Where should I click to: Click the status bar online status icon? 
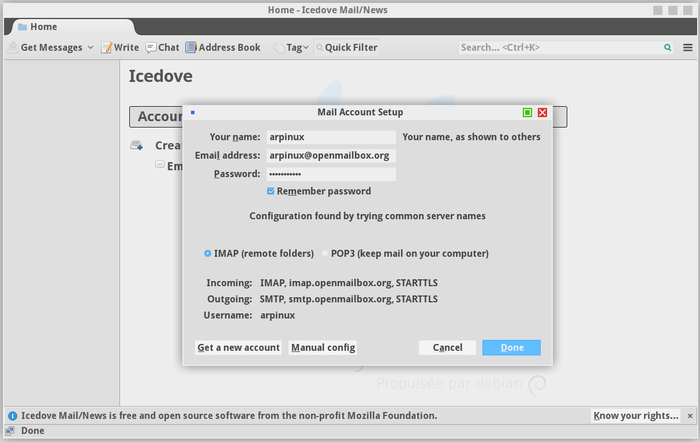tap(10, 431)
